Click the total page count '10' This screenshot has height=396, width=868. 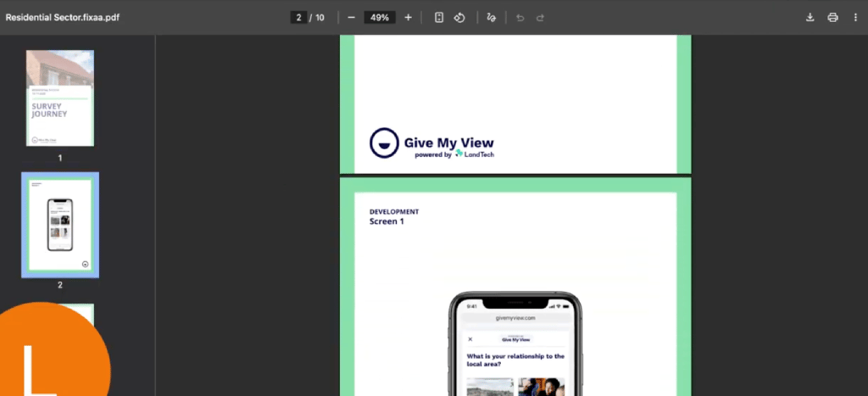tap(320, 18)
